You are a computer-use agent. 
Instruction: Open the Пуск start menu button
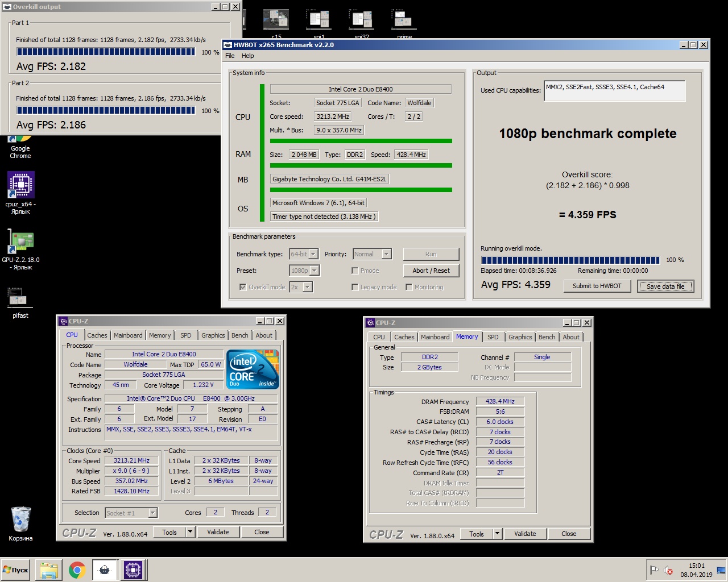click(16, 569)
